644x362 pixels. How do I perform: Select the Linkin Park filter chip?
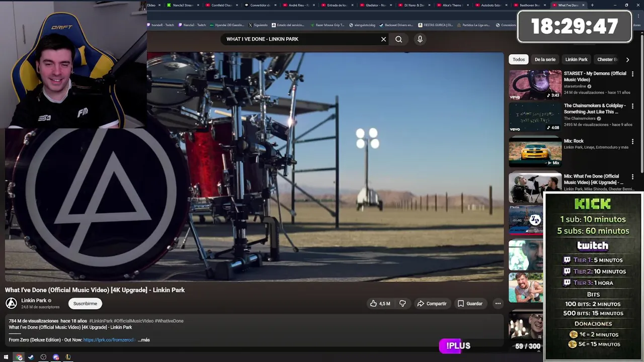click(x=576, y=59)
